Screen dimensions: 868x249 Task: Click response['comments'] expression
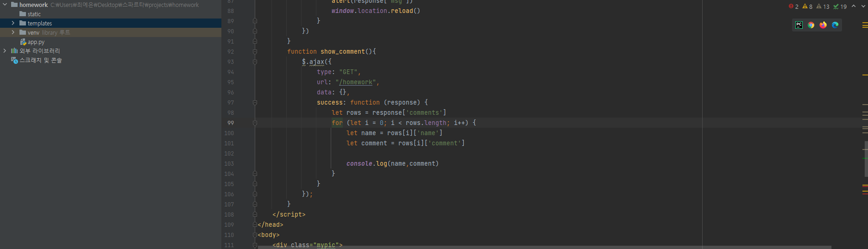[409, 113]
